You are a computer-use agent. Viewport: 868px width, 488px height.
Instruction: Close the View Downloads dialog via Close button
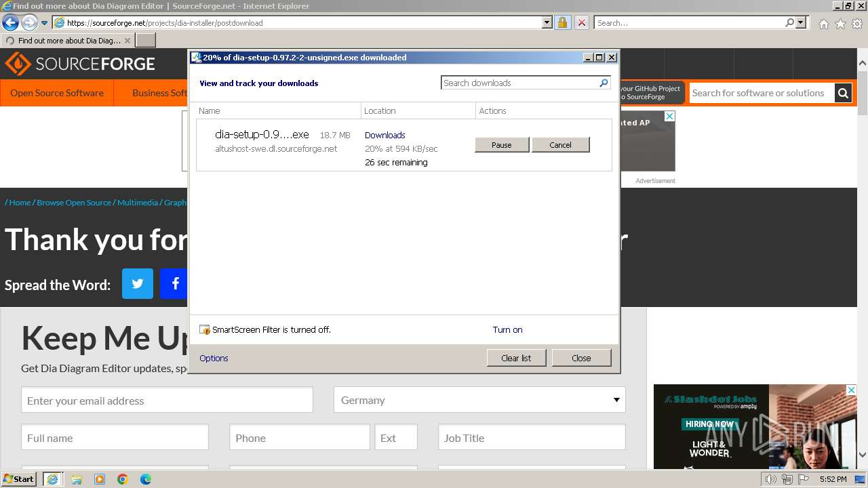[x=581, y=358]
